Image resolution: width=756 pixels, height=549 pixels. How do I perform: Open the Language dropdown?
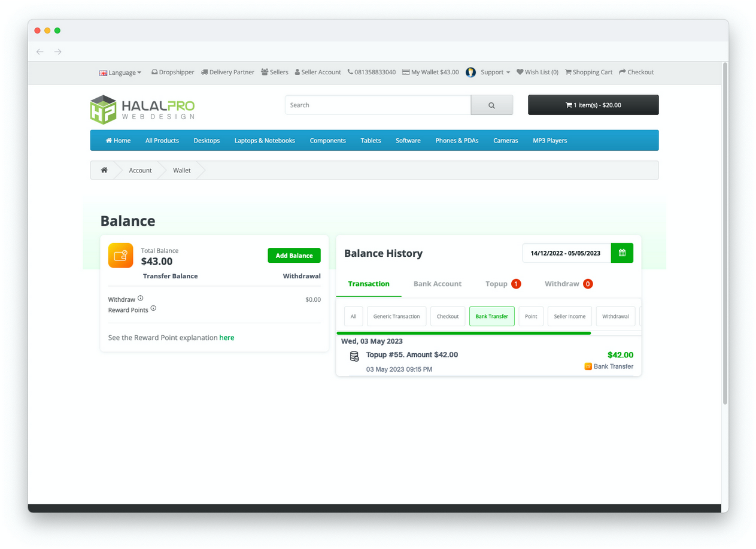pyautogui.click(x=120, y=72)
